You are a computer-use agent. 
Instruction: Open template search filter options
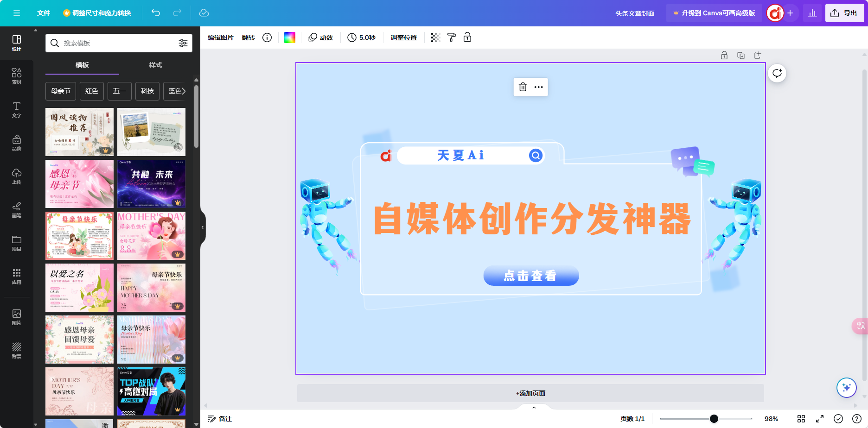pyautogui.click(x=183, y=43)
